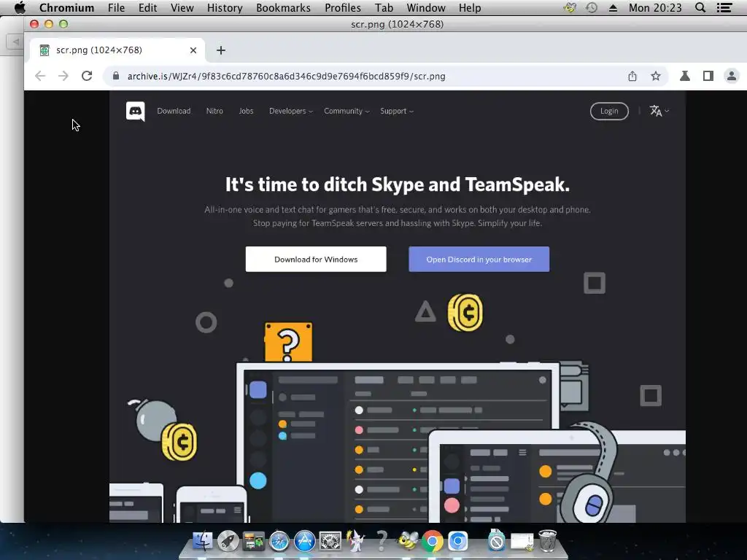Open the File menu

coord(116,8)
